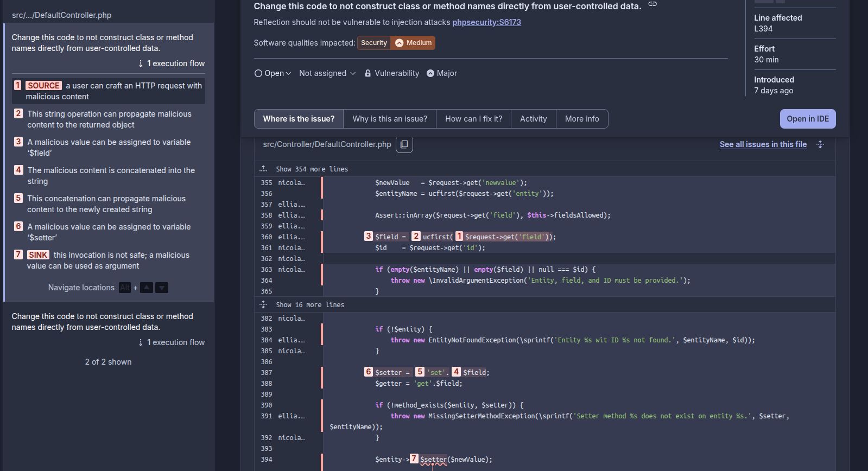Navigate to next location with down arrow
Screen dimensions: 868x471
click(162, 288)
